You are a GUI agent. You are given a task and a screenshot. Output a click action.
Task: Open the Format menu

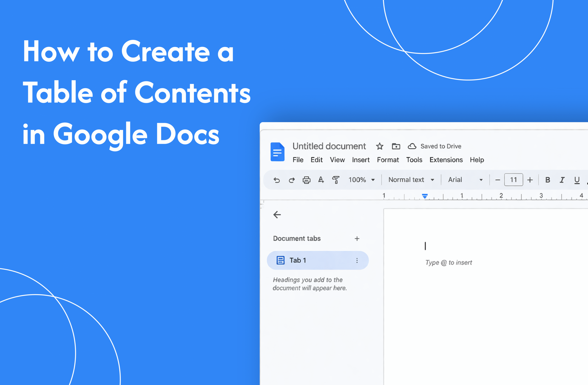388,160
